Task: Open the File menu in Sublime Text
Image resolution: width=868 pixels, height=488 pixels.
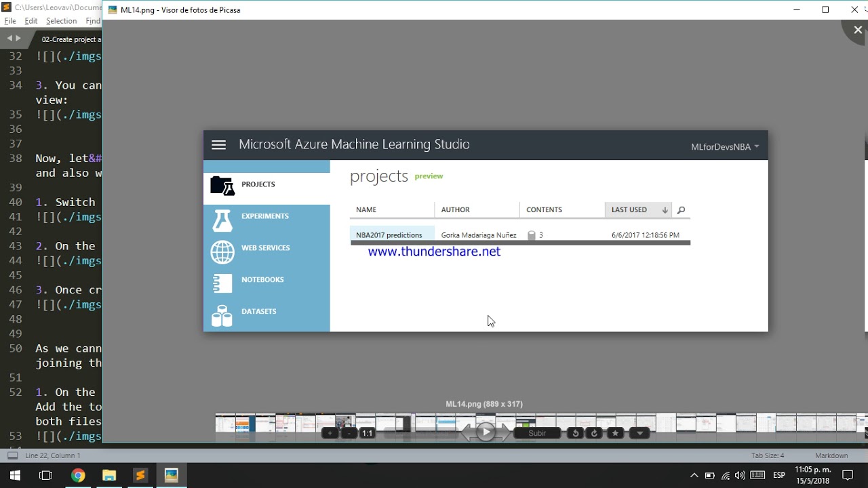Action: [x=10, y=21]
